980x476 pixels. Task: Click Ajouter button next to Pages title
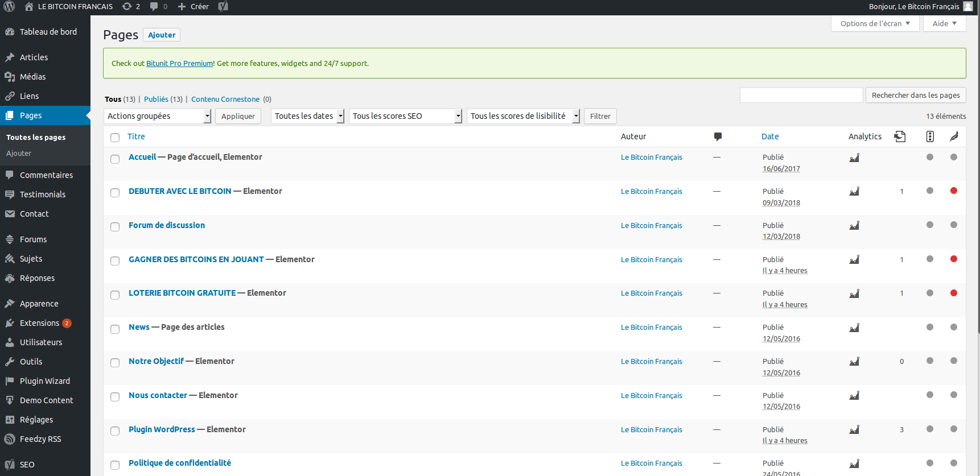pyautogui.click(x=162, y=35)
